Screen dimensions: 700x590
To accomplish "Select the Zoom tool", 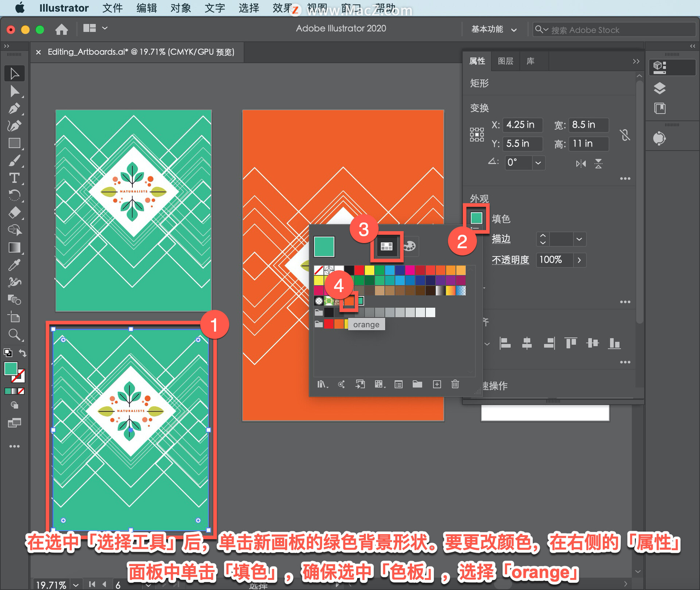I will (x=14, y=334).
